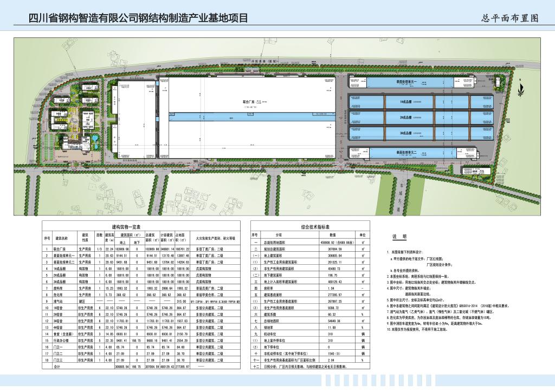Click the building coefficient value "60.32"

(332, 314)
